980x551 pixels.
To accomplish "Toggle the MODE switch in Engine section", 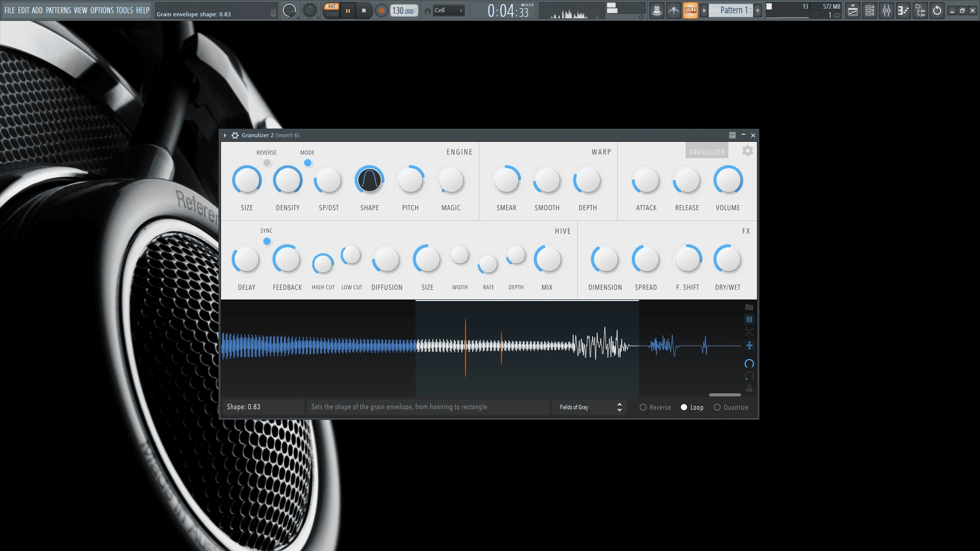I will pos(307,163).
